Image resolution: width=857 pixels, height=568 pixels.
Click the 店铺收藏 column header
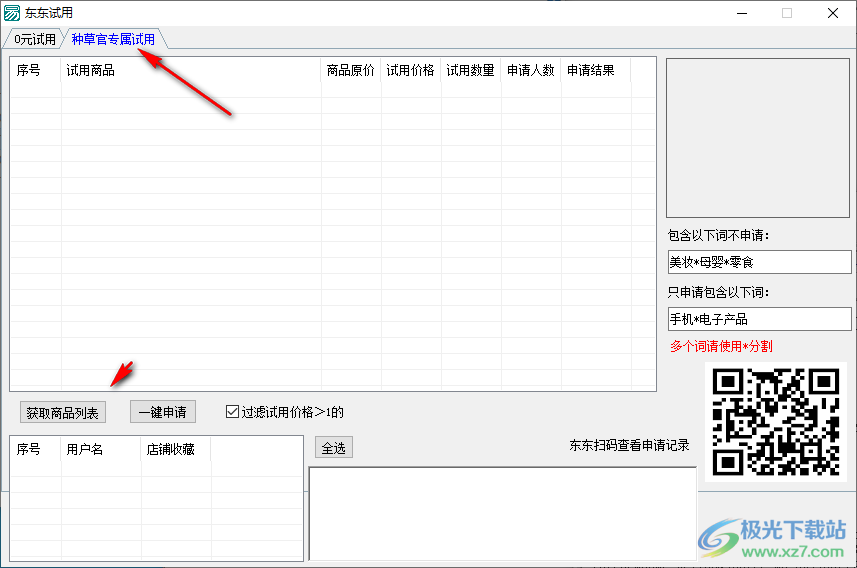pyautogui.click(x=176, y=449)
